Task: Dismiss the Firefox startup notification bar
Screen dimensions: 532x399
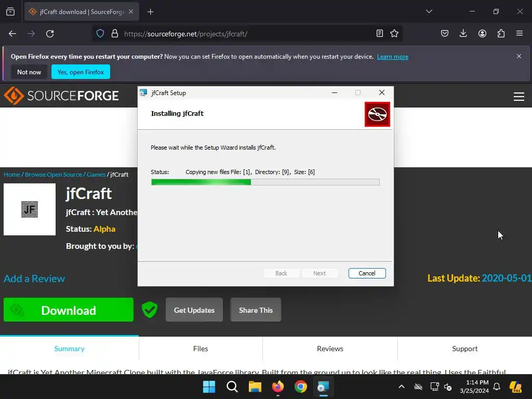Action: pyautogui.click(x=519, y=56)
